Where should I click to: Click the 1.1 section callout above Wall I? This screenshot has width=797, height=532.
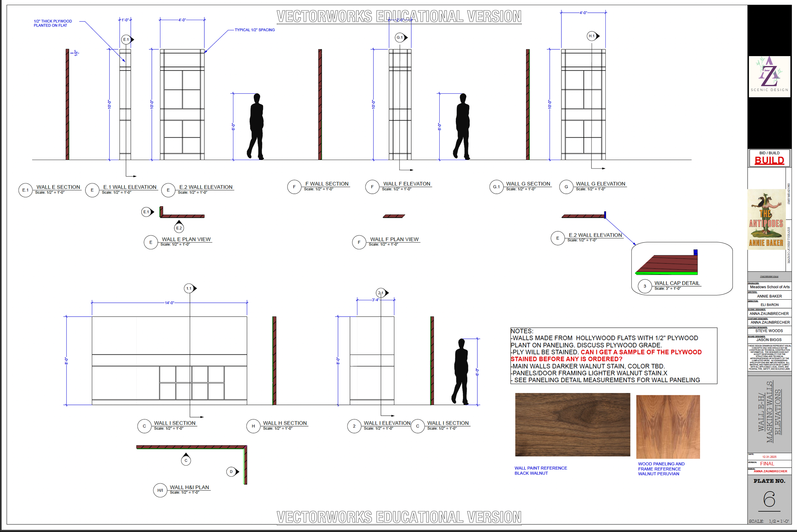189,288
